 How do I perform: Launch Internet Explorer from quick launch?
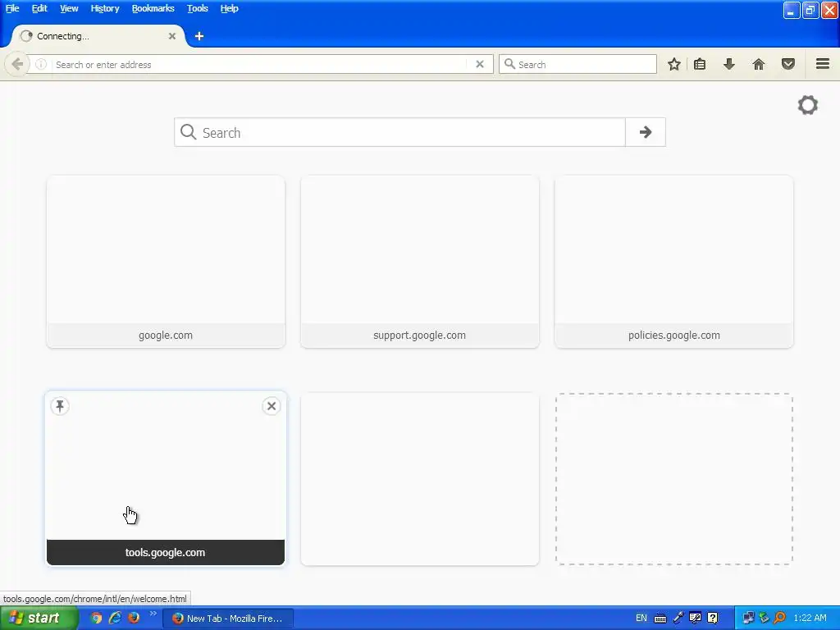[115, 619]
